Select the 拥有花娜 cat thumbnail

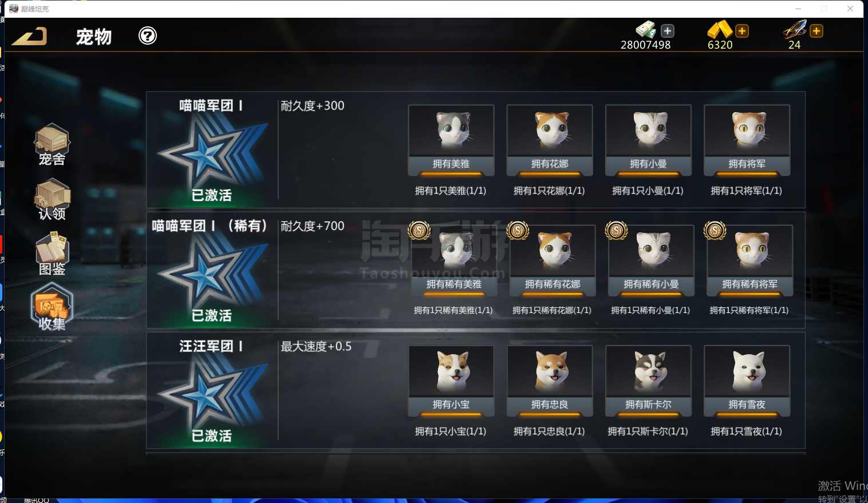click(x=550, y=140)
